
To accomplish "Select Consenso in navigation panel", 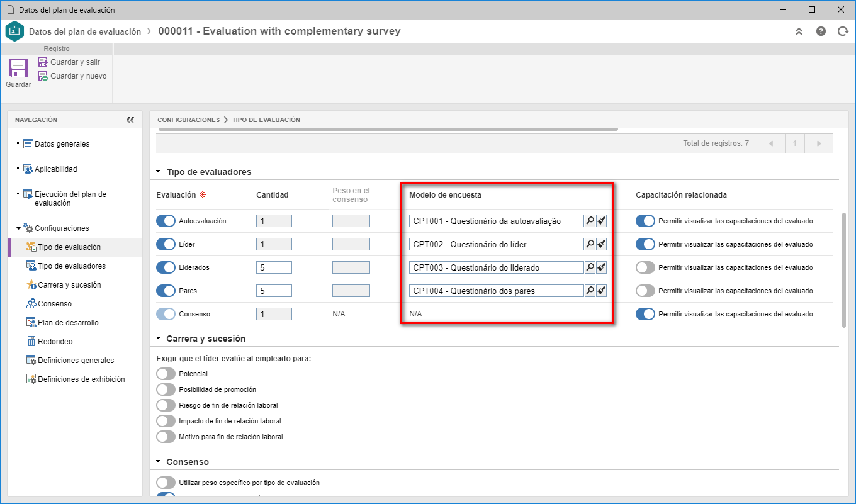I will tap(48, 304).
